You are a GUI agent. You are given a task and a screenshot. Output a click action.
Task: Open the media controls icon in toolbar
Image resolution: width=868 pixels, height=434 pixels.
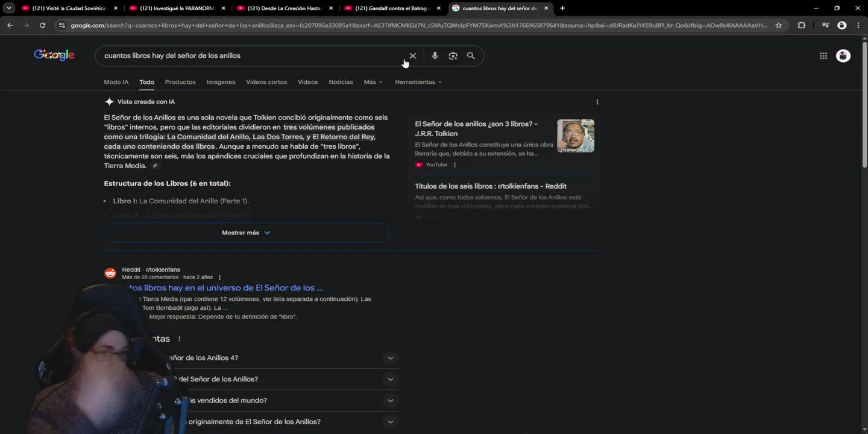click(x=825, y=25)
